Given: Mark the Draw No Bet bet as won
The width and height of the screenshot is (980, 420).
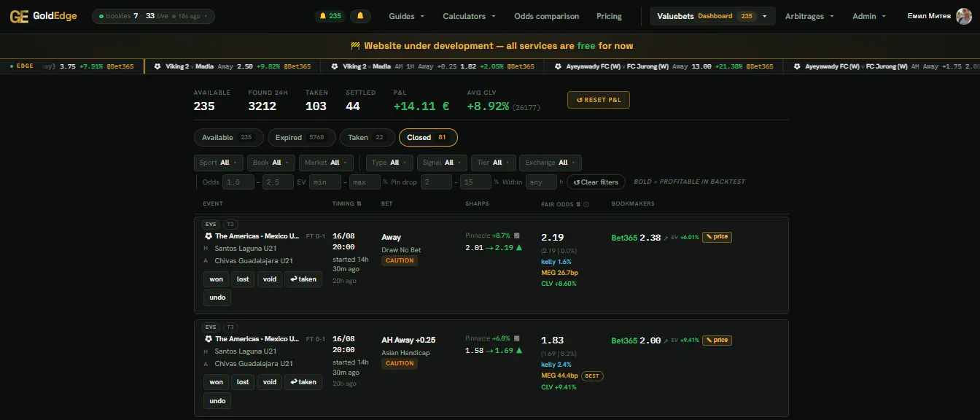Looking at the screenshot, I should (x=217, y=279).
